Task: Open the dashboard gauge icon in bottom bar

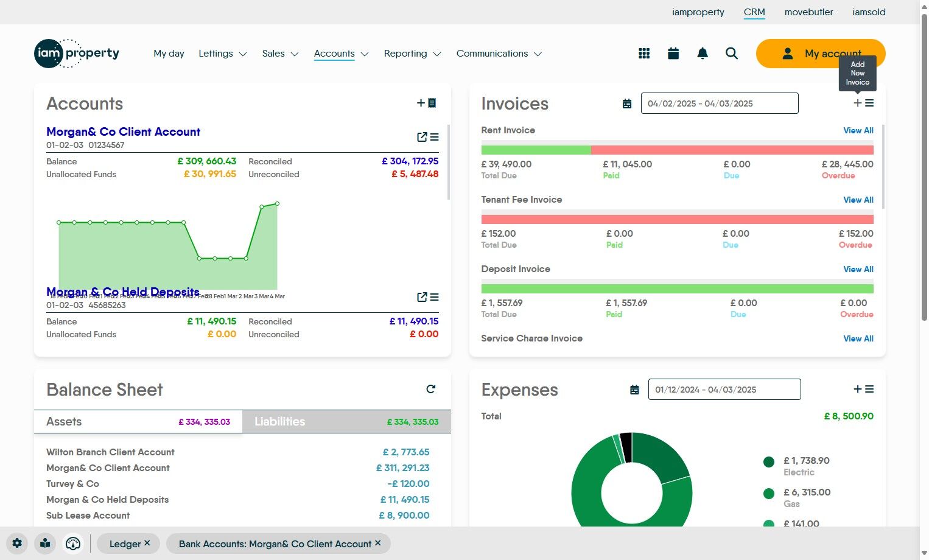Action: 73,544
